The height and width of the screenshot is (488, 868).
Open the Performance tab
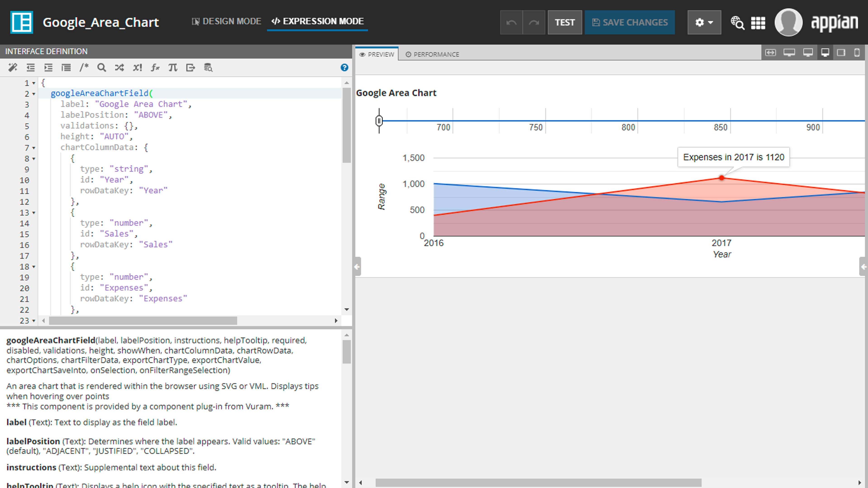pos(432,54)
